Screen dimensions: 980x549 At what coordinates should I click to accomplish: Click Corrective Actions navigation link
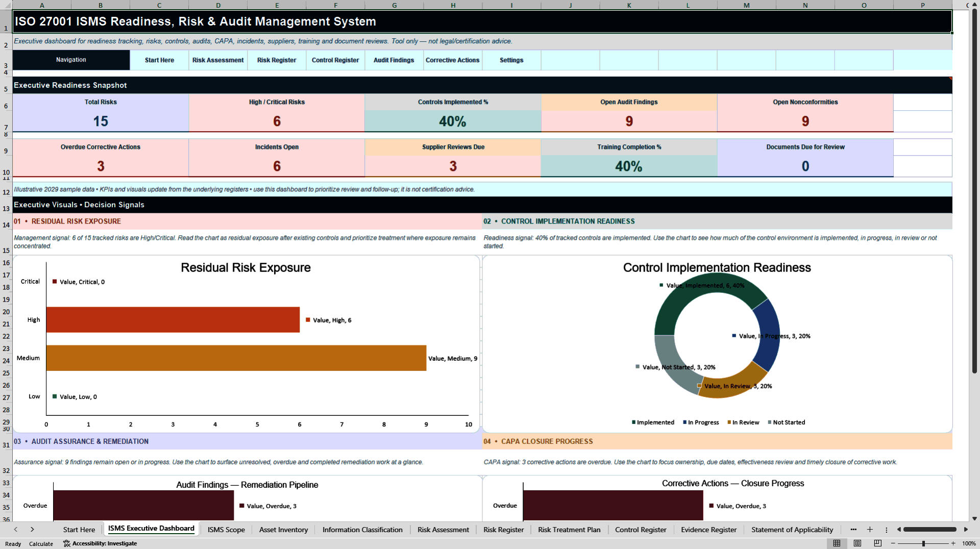point(453,60)
